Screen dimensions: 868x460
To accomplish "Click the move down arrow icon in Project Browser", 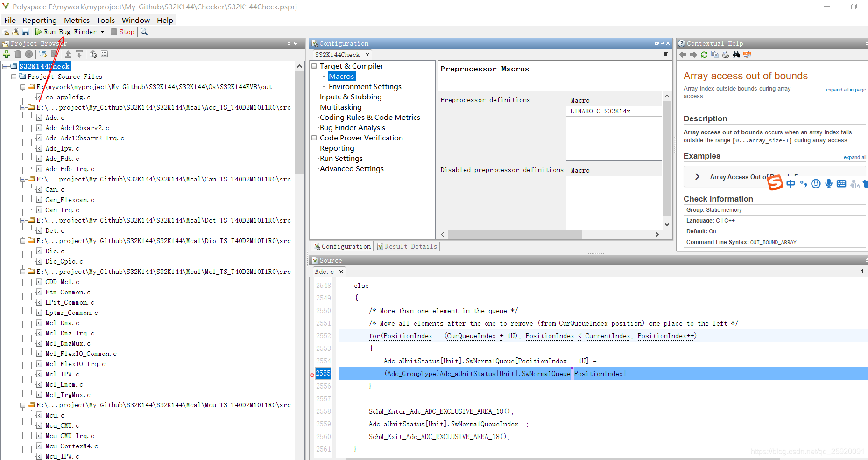I will click(x=79, y=54).
